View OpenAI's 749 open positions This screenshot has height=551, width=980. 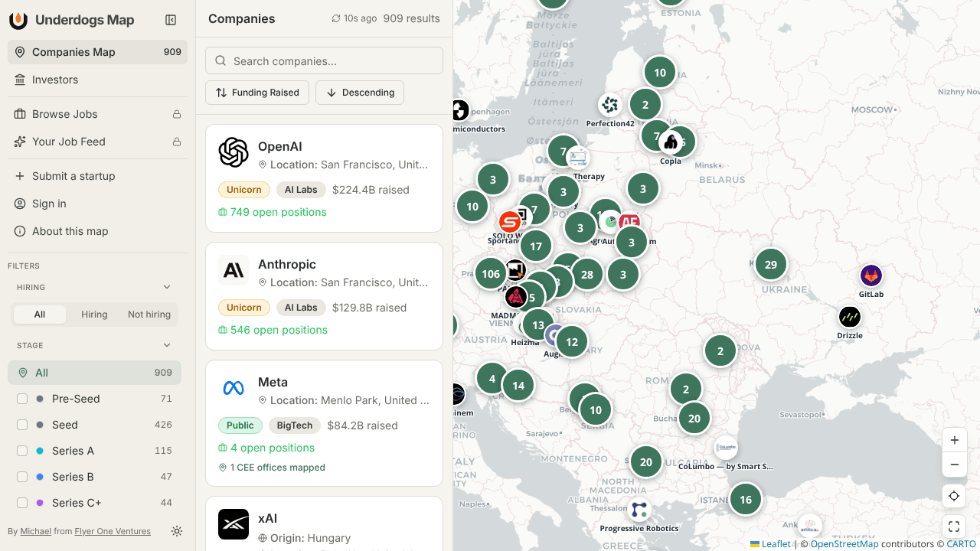click(x=273, y=212)
